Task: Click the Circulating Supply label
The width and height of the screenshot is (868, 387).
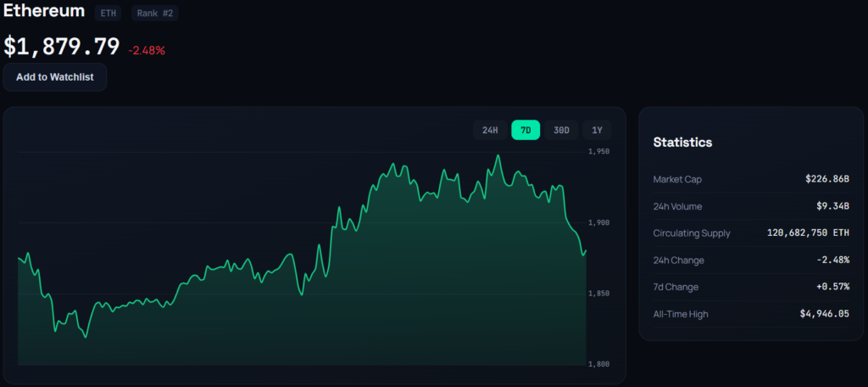Action: pos(692,233)
